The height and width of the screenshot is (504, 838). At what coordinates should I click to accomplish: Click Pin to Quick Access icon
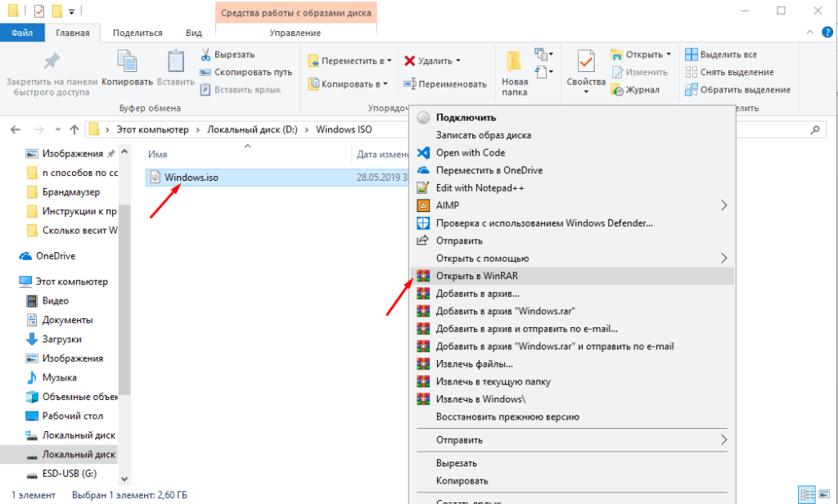coord(52,64)
